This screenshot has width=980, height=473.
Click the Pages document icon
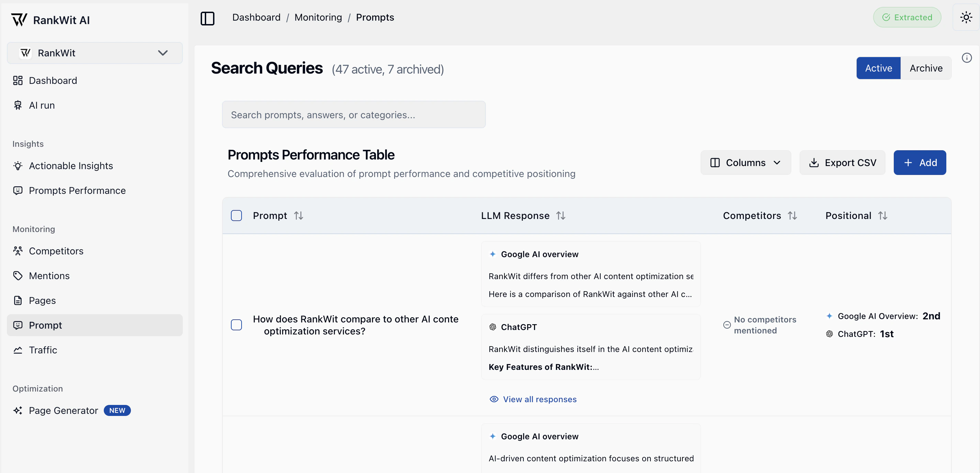click(18, 300)
